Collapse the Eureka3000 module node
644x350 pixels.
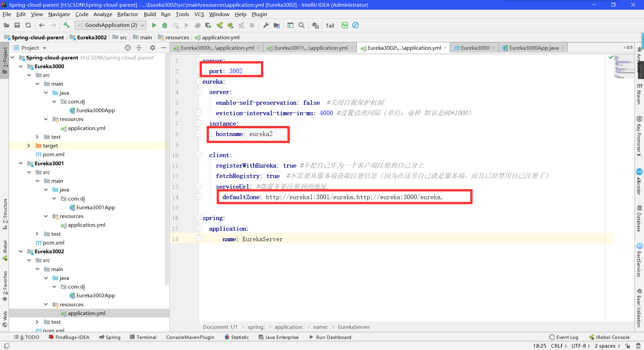[21, 66]
